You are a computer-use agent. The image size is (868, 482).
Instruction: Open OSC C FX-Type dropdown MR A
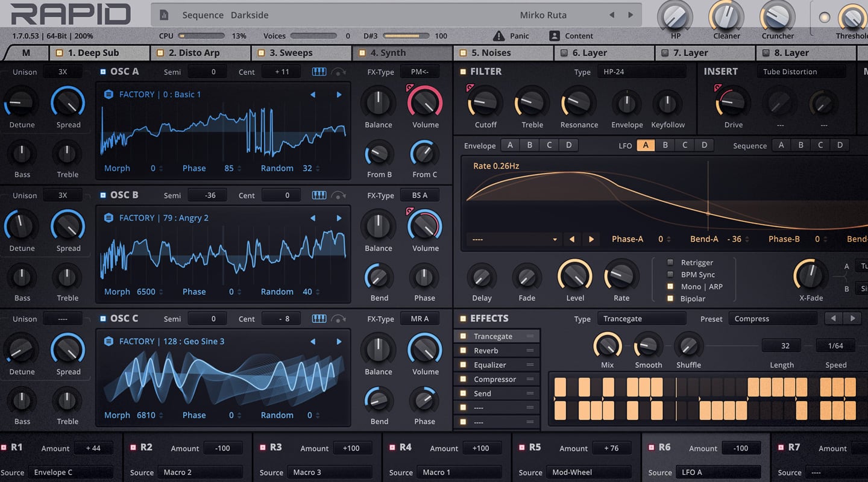[x=420, y=319]
